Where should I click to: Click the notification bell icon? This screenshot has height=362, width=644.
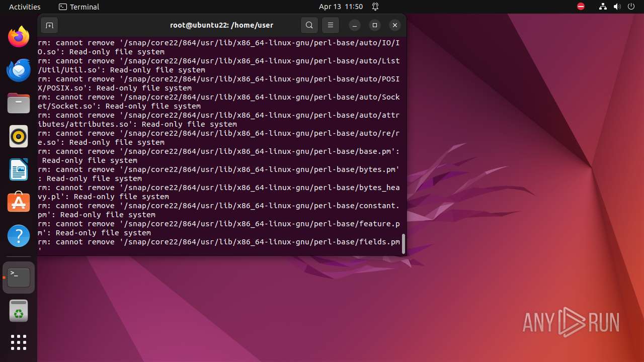pyautogui.click(x=375, y=7)
